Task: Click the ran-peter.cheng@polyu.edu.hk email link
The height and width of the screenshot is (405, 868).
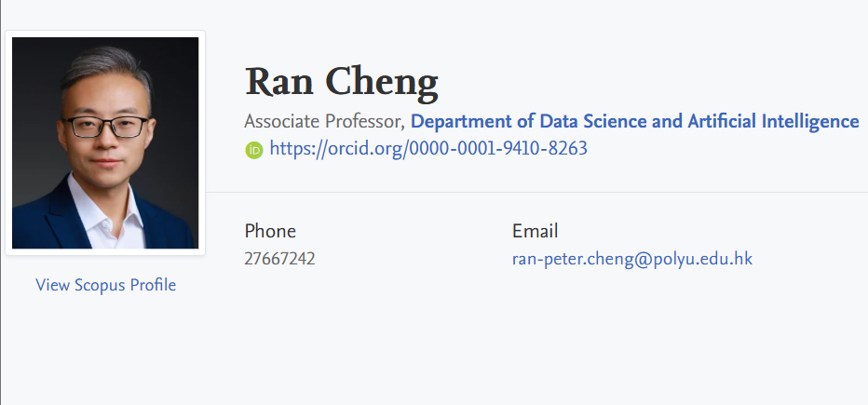Action: pos(631,259)
